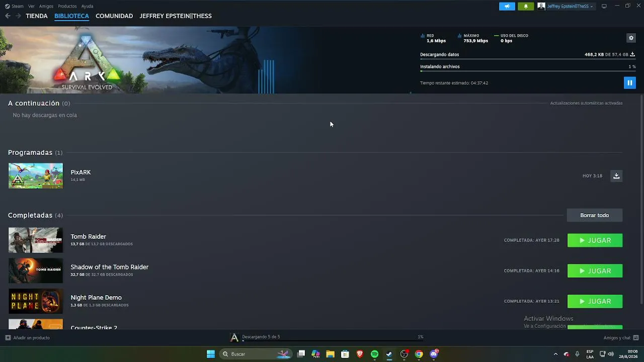Open Brave browser from the taskbar

pos(360,354)
